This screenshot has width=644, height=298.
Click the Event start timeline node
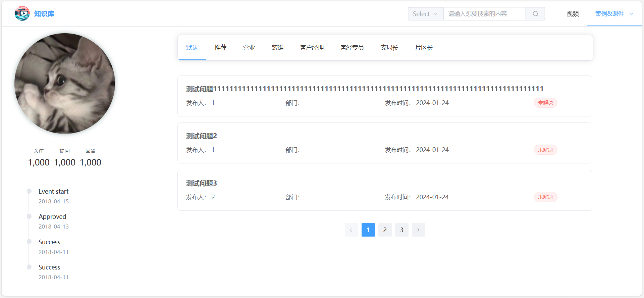[x=29, y=191]
